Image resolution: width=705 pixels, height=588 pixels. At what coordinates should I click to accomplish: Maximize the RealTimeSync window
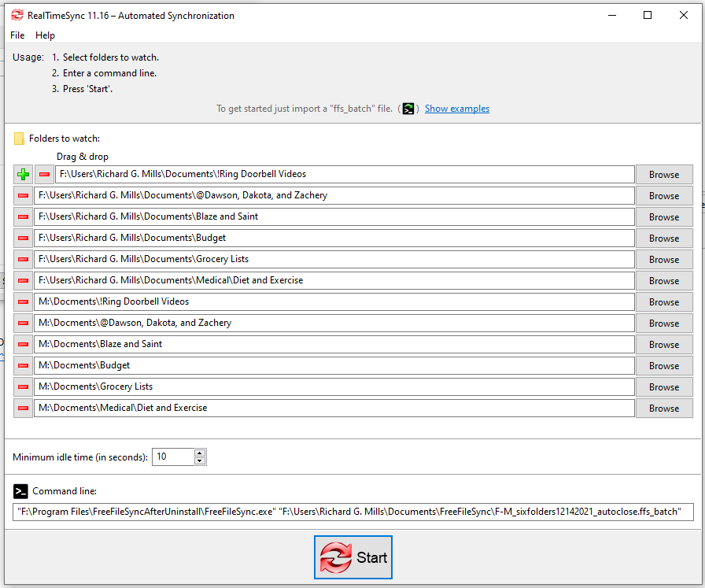(x=648, y=15)
